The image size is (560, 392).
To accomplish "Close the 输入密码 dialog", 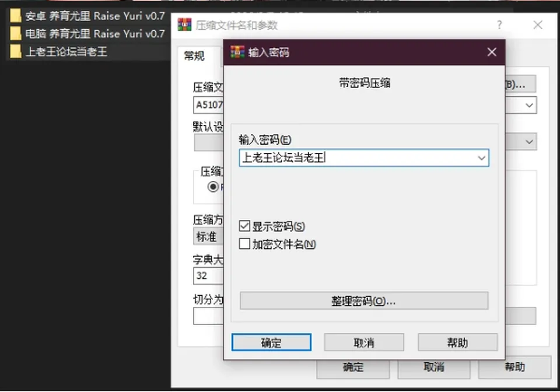I will [x=492, y=52].
